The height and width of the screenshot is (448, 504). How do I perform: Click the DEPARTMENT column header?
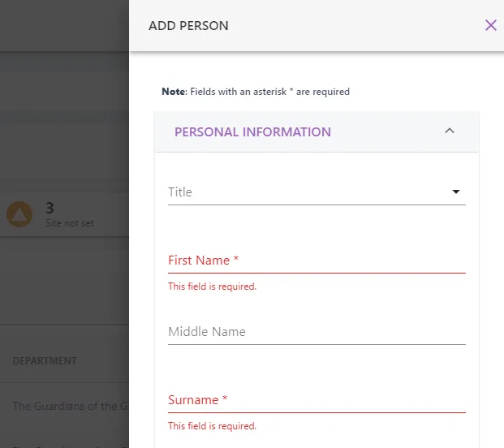coord(45,361)
